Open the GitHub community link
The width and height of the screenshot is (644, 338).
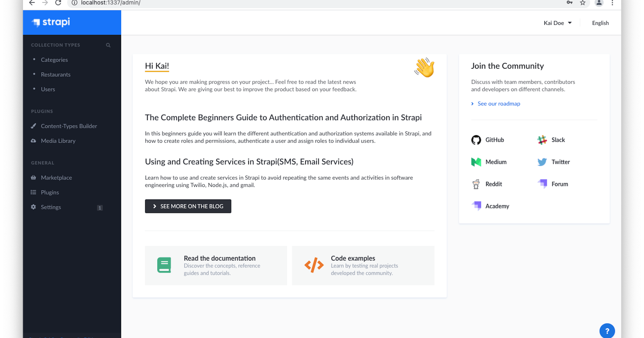click(x=488, y=140)
